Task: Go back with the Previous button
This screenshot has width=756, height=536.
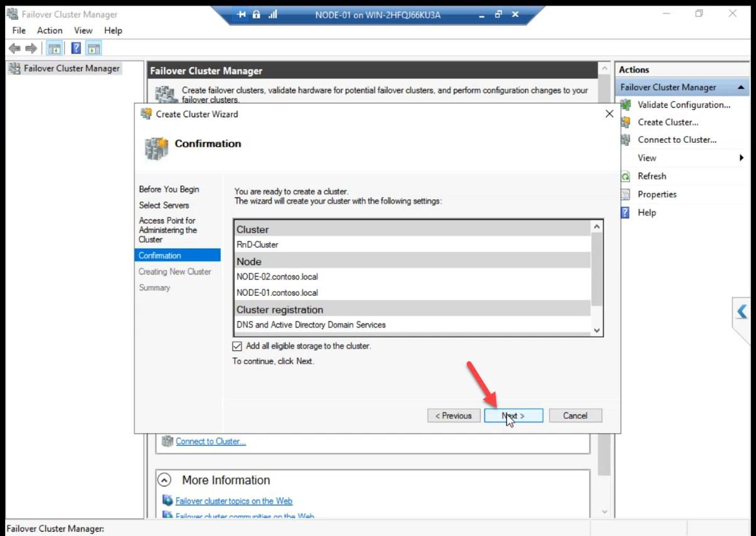Action: (x=454, y=416)
